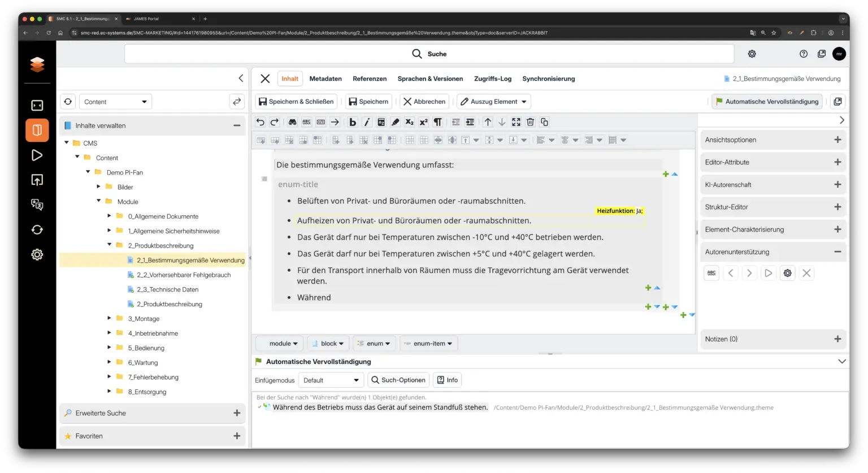
Task: Run spellcheck in the Autorenunterstützung panel
Action: click(711, 273)
